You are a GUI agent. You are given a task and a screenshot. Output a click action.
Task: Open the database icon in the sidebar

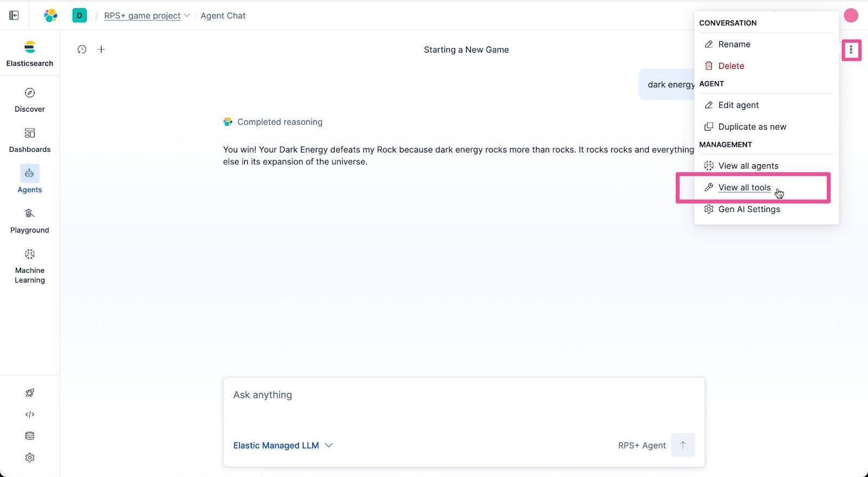(x=30, y=436)
